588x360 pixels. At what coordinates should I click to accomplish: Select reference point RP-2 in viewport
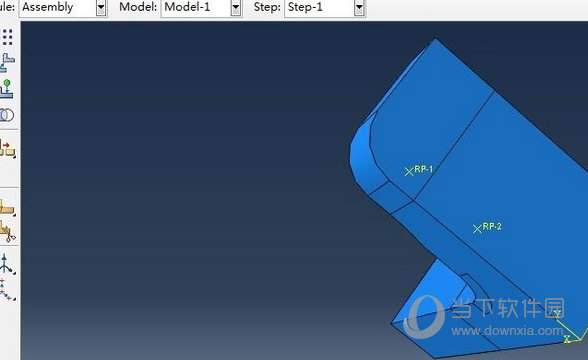click(x=477, y=229)
